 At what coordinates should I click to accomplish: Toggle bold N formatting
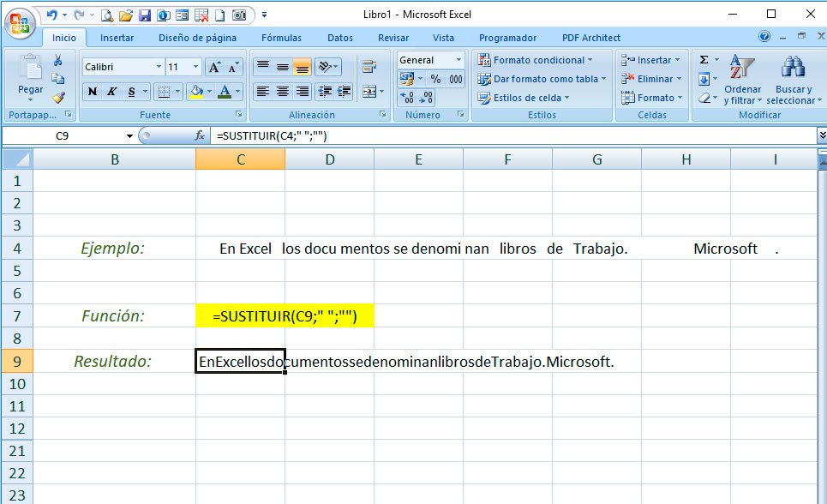pyautogui.click(x=93, y=92)
